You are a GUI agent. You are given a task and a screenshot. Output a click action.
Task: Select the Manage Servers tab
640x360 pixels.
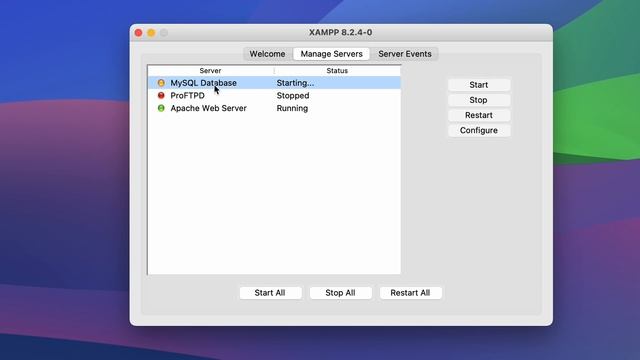pos(331,54)
